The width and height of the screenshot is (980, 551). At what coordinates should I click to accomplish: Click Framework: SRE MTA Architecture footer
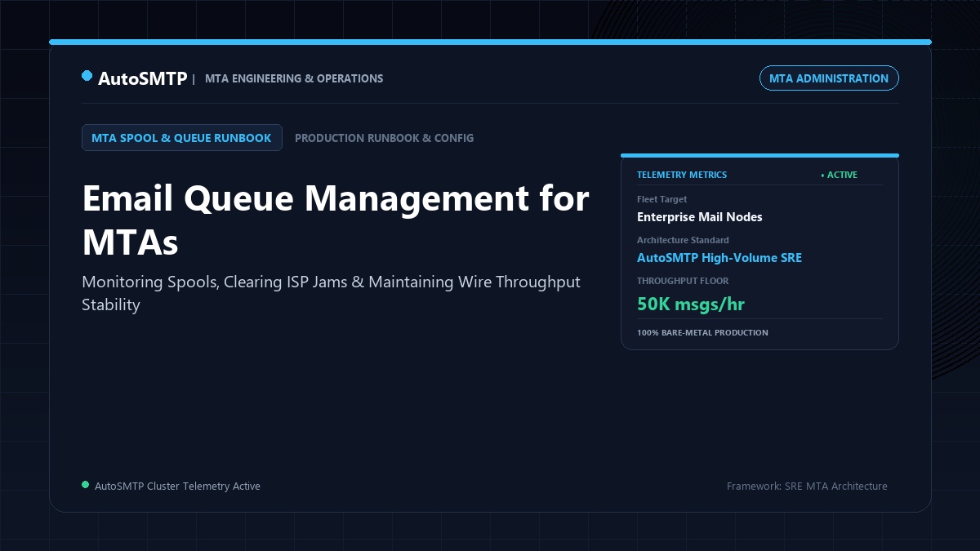click(807, 487)
